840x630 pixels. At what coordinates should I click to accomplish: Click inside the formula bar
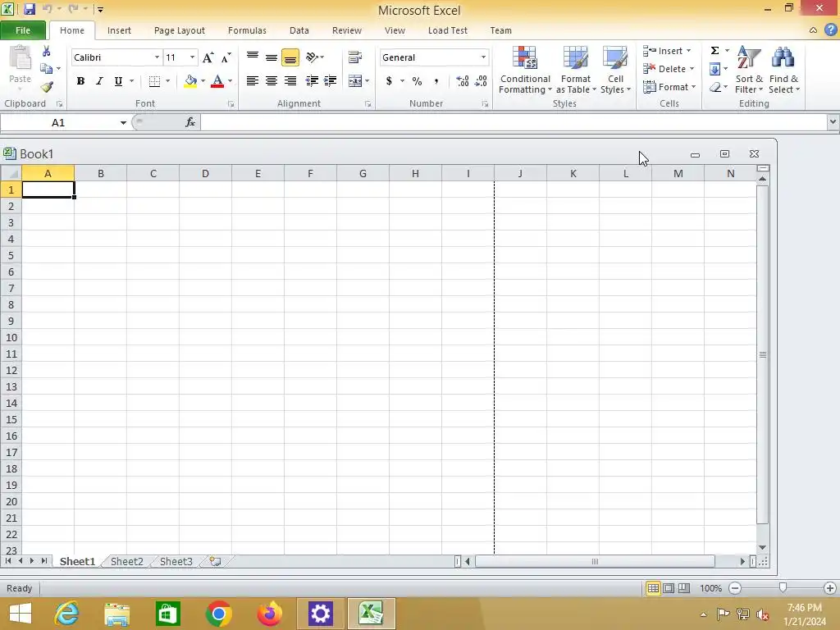click(514, 123)
